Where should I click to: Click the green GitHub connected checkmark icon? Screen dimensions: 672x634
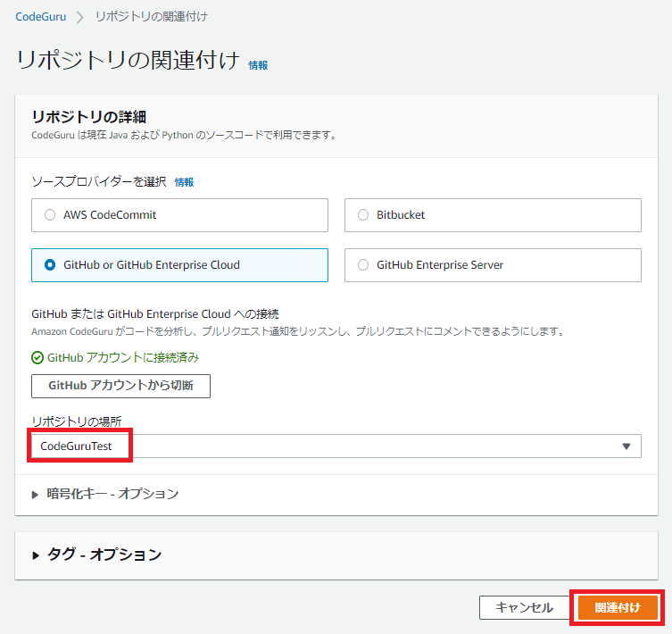pos(37,358)
